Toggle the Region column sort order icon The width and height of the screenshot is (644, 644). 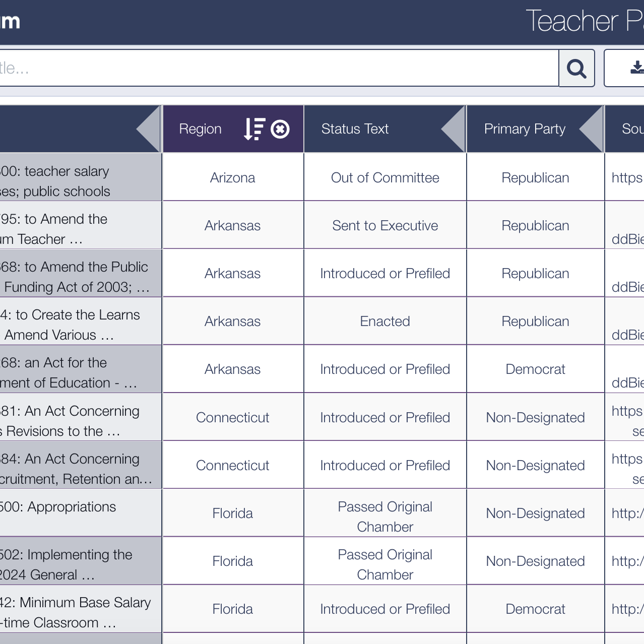click(x=254, y=129)
